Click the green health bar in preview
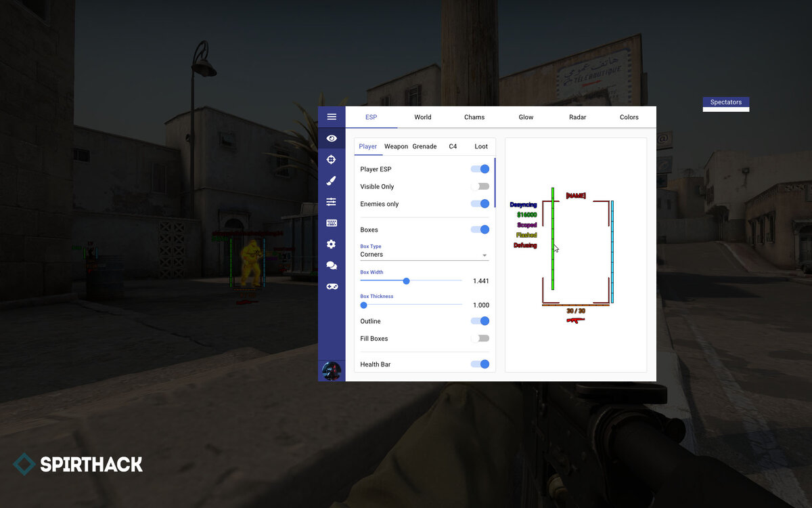Screen dimensions: 812x508 [553, 239]
